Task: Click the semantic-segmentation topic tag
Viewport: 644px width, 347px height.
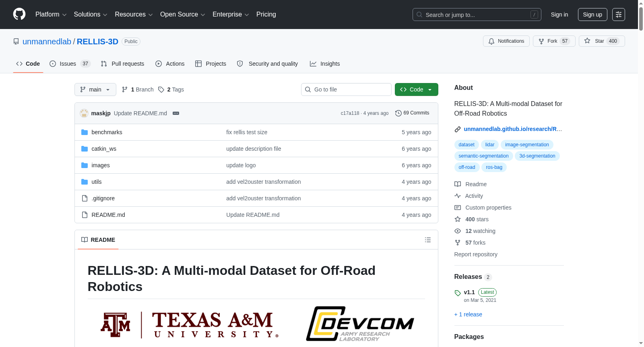Action: [x=483, y=156]
